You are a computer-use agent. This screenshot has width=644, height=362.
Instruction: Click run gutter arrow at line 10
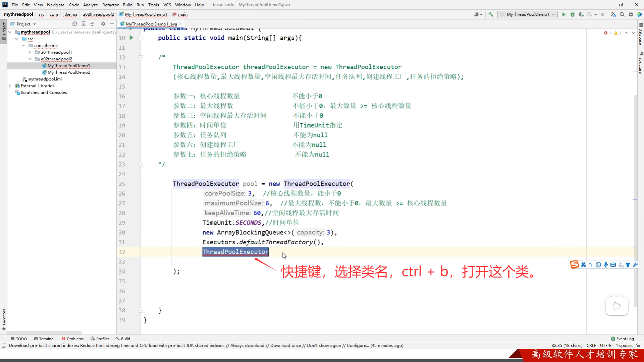(x=131, y=38)
